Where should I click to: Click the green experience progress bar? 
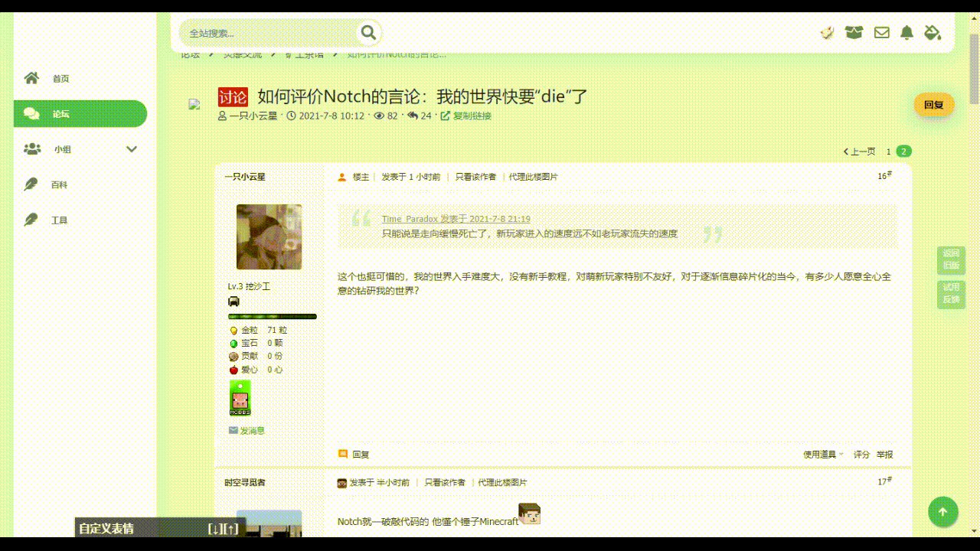click(273, 316)
